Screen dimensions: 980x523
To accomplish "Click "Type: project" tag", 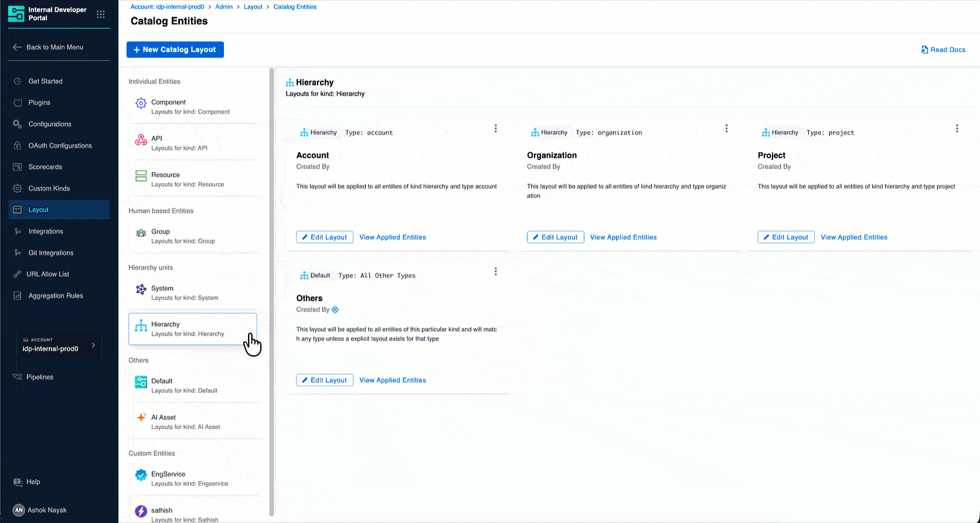I will (831, 133).
